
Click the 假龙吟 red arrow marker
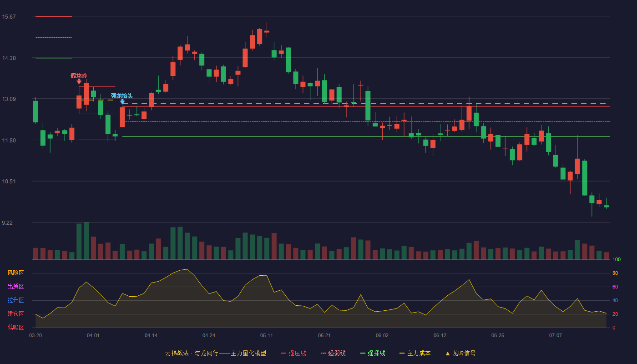79,81
